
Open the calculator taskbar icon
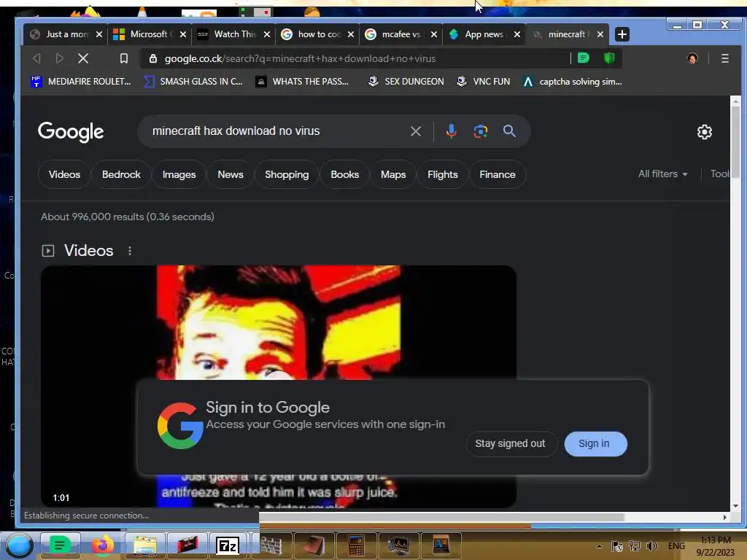click(356, 545)
